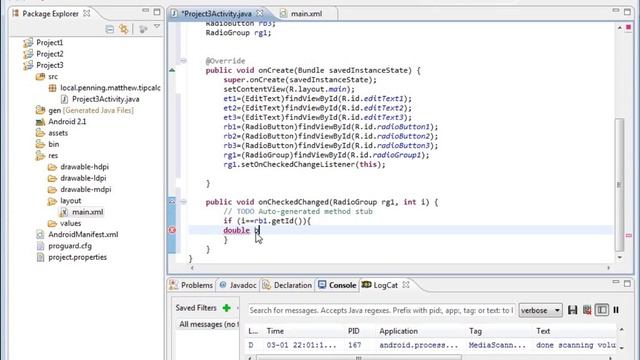
Task: Click the Text column header
Action: click(543, 331)
